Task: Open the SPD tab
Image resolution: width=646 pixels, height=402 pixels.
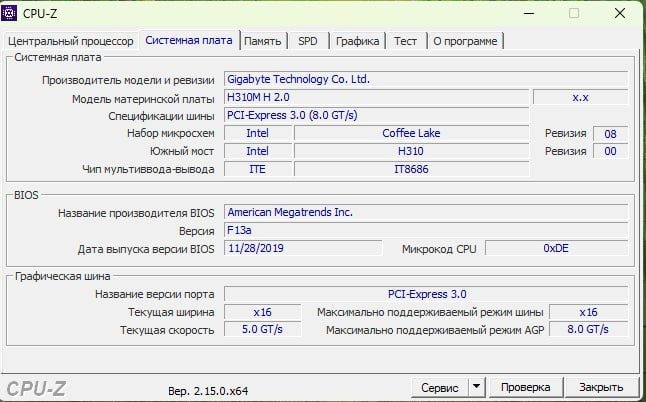Action: pos(308,41)
